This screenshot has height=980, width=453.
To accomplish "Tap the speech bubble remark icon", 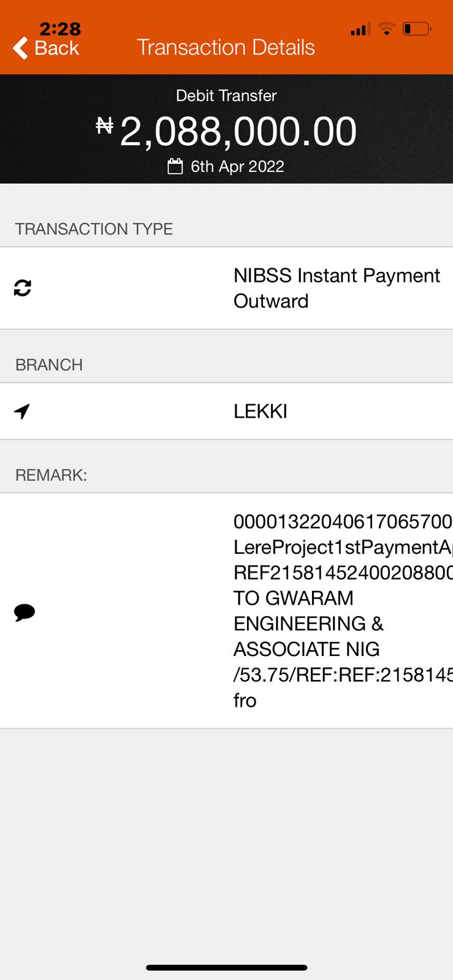I will click(25, 612).
